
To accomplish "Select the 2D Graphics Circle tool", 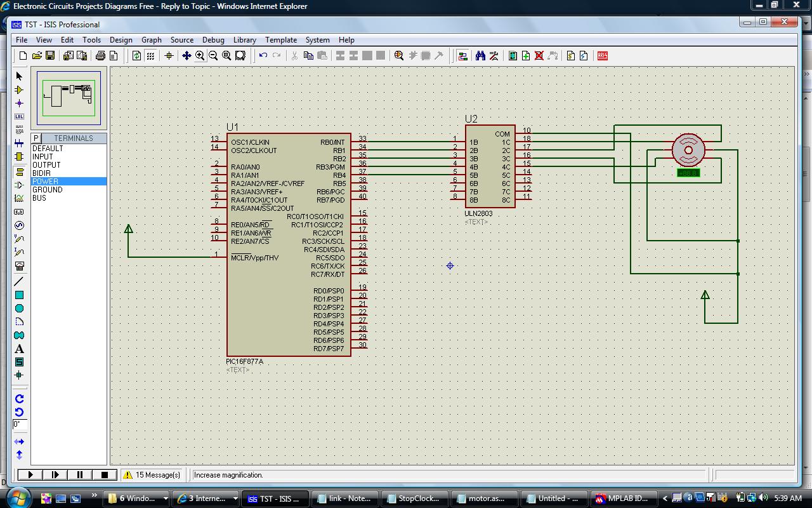I will 19,308.
